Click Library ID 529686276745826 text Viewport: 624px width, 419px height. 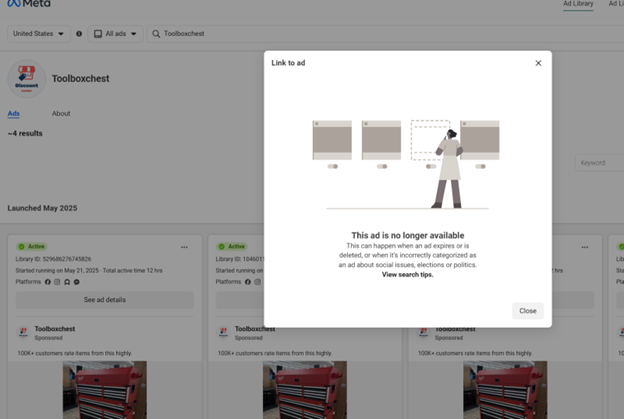pyautogui.click(x=53, y=259)
